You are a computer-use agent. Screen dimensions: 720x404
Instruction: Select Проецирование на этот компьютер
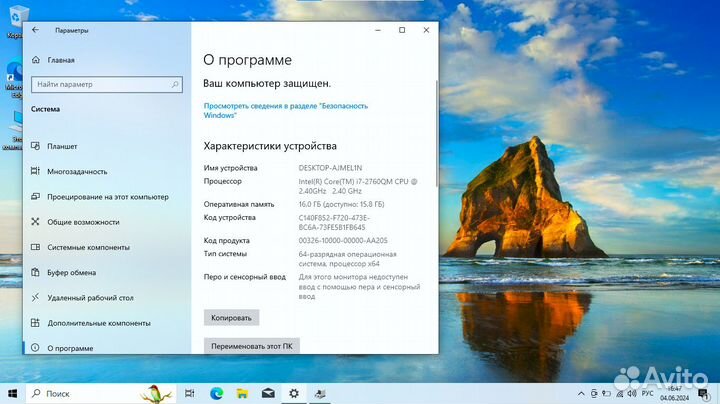108,197
